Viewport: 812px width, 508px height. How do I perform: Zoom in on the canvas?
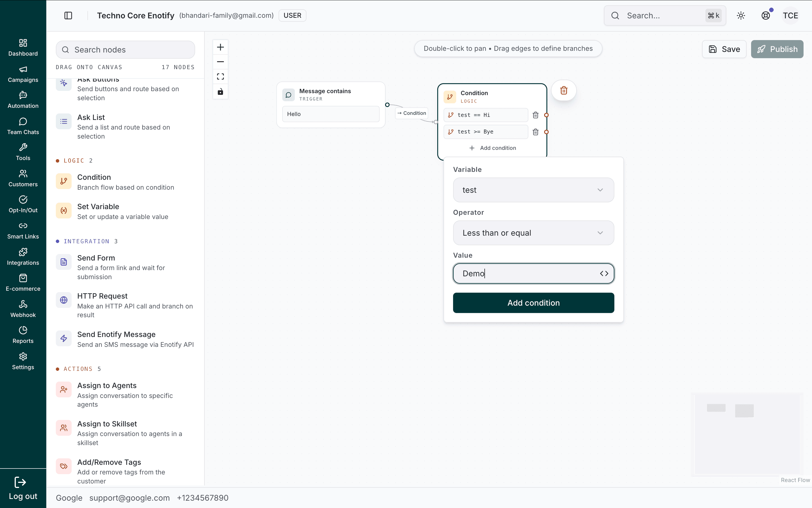click(220, 47)
